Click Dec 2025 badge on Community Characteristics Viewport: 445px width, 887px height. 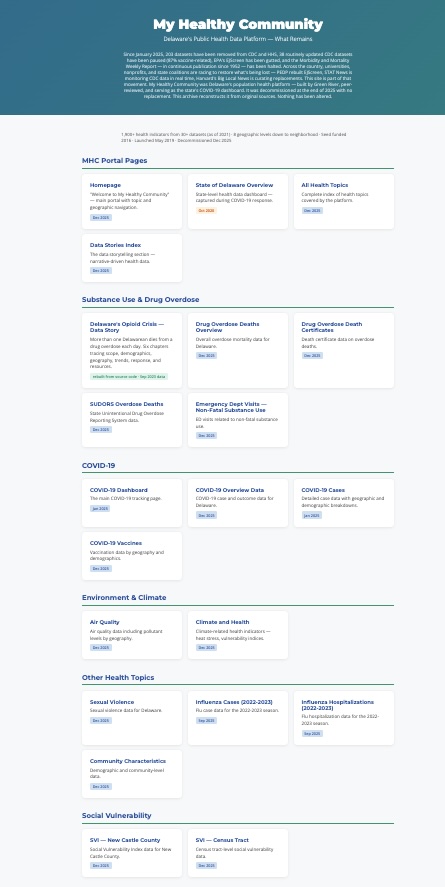(101, 786)
